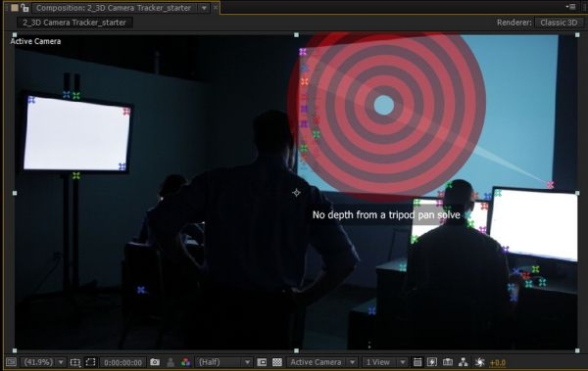Click the Always Preview This View icon
Screen dimensions: 588x371
pyautogui.click(x=11, y=362)
